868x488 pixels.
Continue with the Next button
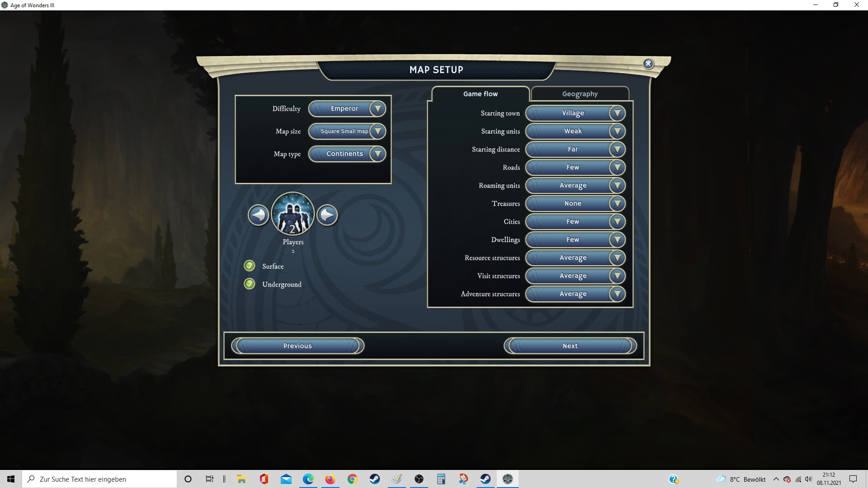tap(570, 346)
